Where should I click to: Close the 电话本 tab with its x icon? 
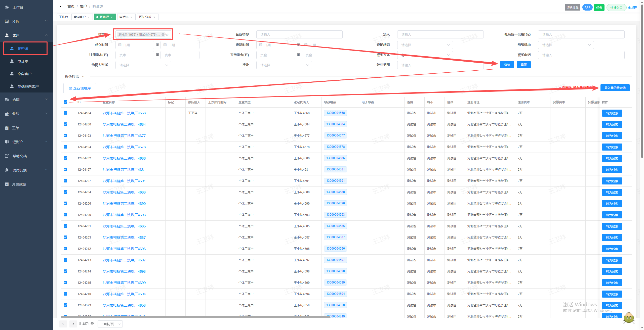tap(131, 17)
